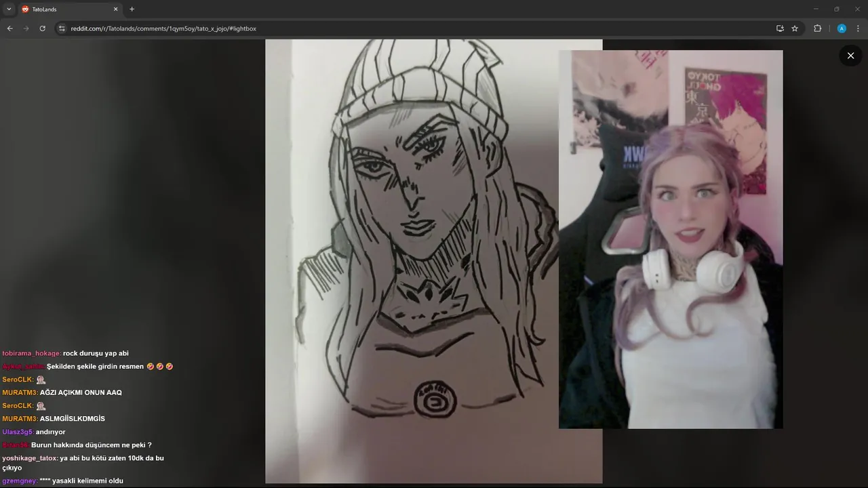Image resolution: width=868 pixels, height=488 pixels.
Task: Click chat message 'ASLMGİİSLKDMGİS'
Action: (x=72, y=419)
